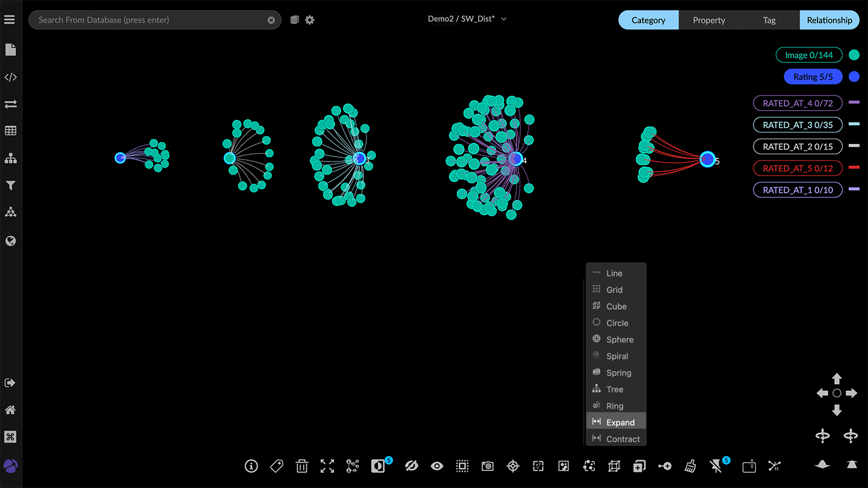
Task: Open the filter panel in the sidebar
Action: click(10, 186)
